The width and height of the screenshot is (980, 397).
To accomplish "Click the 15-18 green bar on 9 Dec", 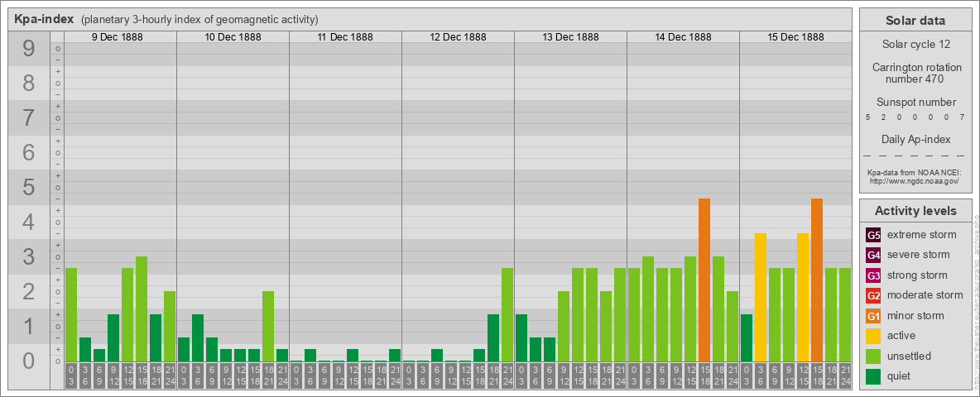I will coord(142,309).
